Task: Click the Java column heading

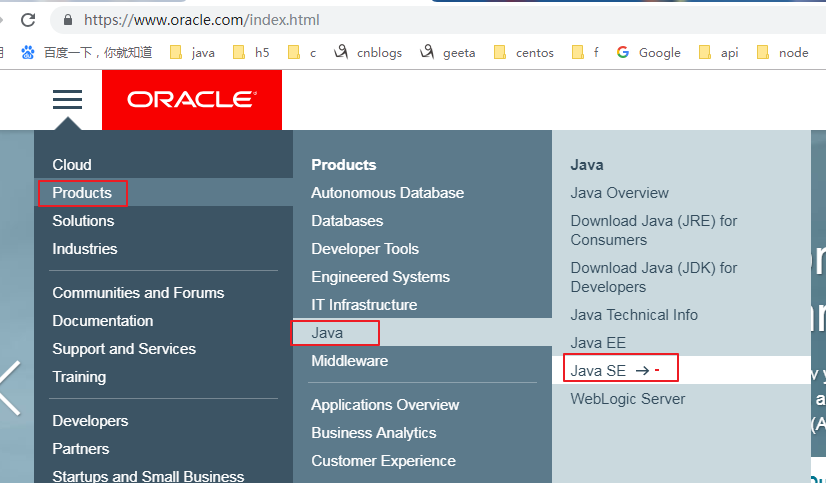Action: [x=587, y=164]
